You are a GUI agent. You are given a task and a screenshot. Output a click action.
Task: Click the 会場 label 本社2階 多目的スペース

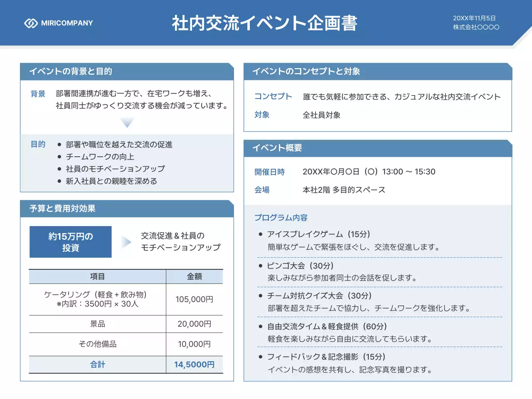(344, 190)
